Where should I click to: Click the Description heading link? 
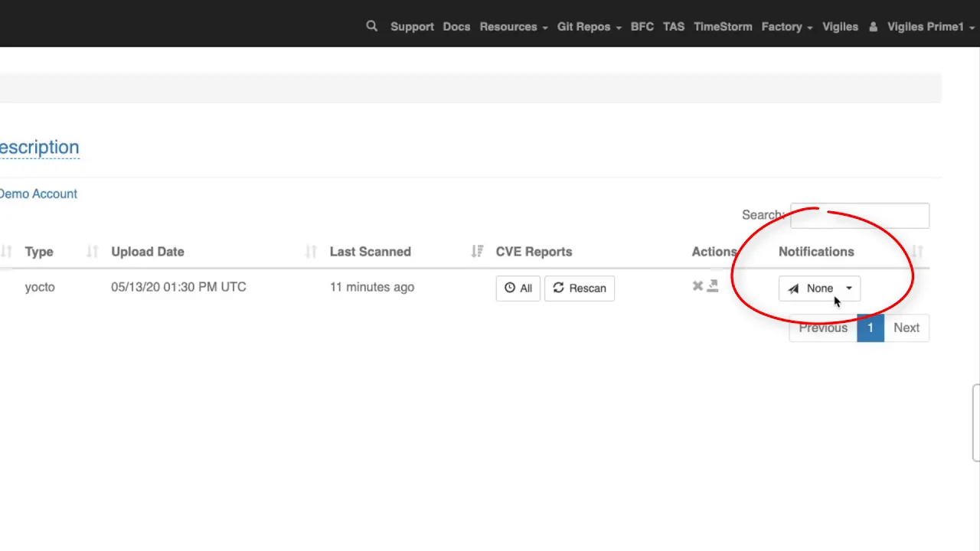click(x=39, y=147)
